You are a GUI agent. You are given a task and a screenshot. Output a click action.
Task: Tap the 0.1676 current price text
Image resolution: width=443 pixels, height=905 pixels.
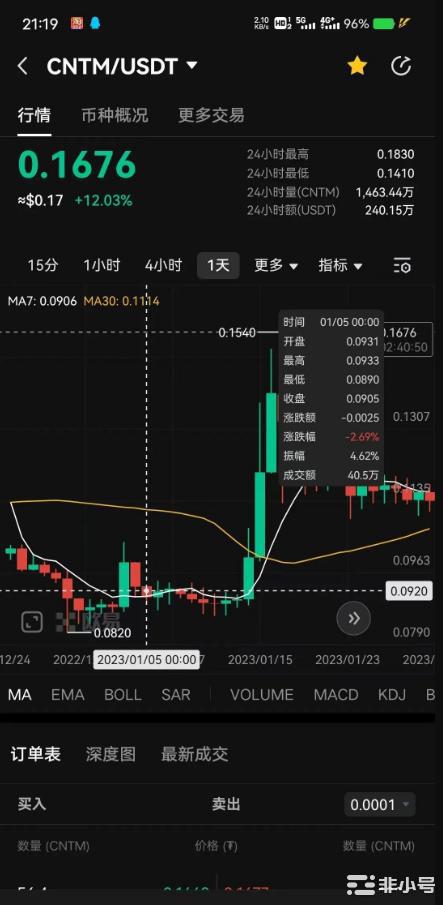click(77, 166)
